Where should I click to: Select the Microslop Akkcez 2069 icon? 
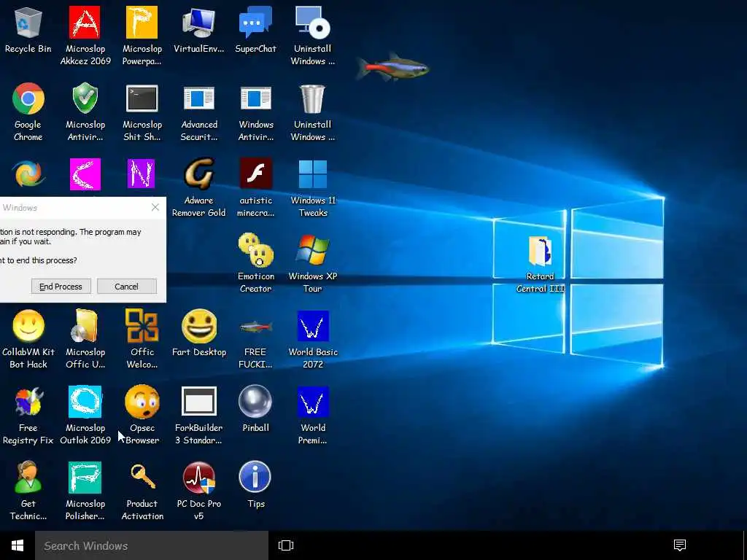click(x=85, y=23)
